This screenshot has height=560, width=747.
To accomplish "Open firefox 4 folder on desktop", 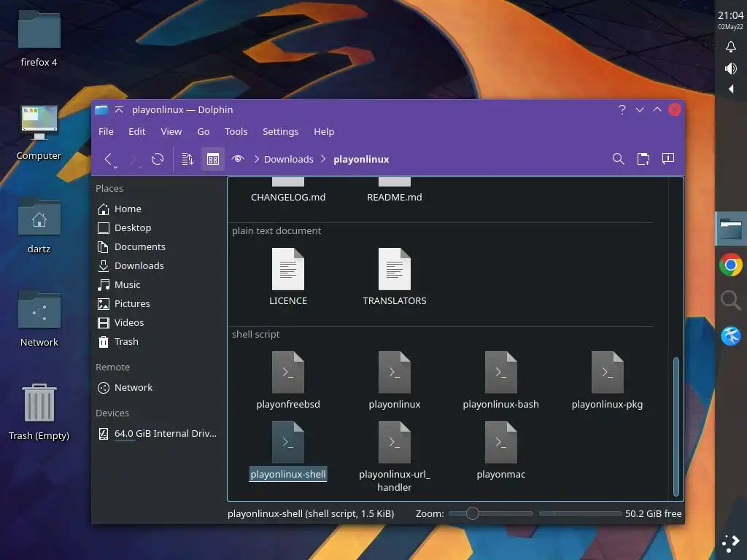I will pos(39,39).
